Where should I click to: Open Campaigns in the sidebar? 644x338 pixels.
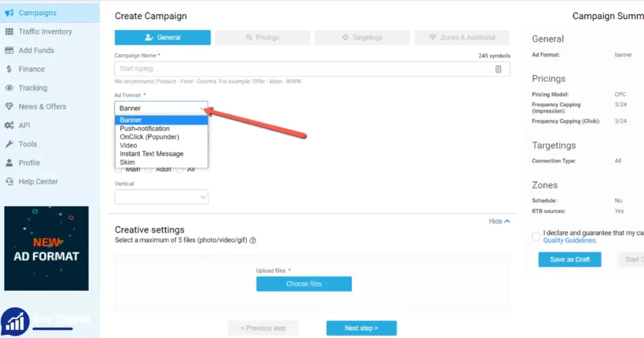[x=50, y=13]
